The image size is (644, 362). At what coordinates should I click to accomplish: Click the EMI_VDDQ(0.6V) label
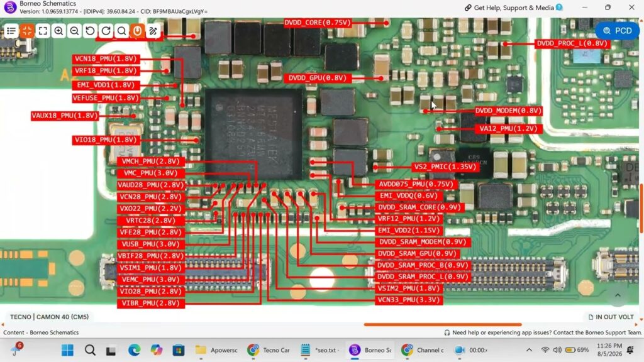[409, 195]
